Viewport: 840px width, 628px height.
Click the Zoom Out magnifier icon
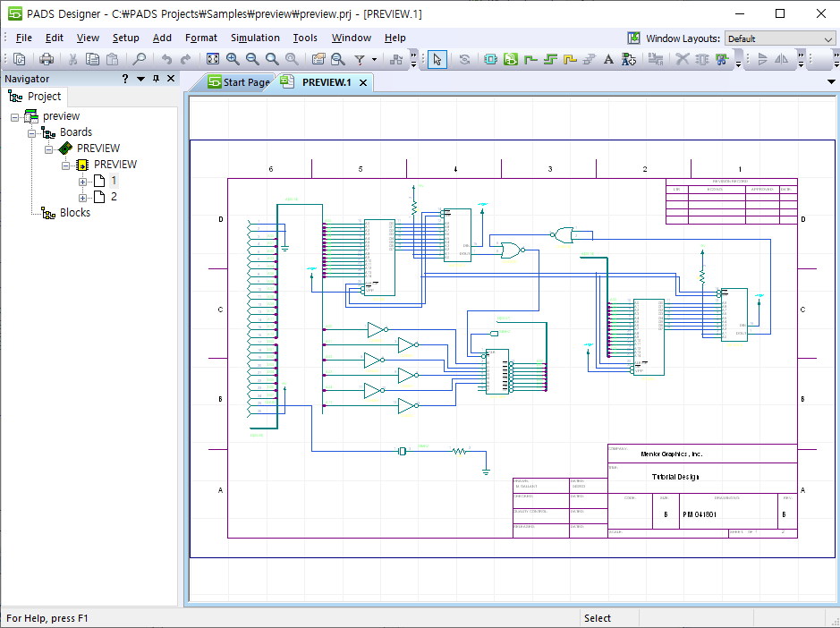click(252, 59)
